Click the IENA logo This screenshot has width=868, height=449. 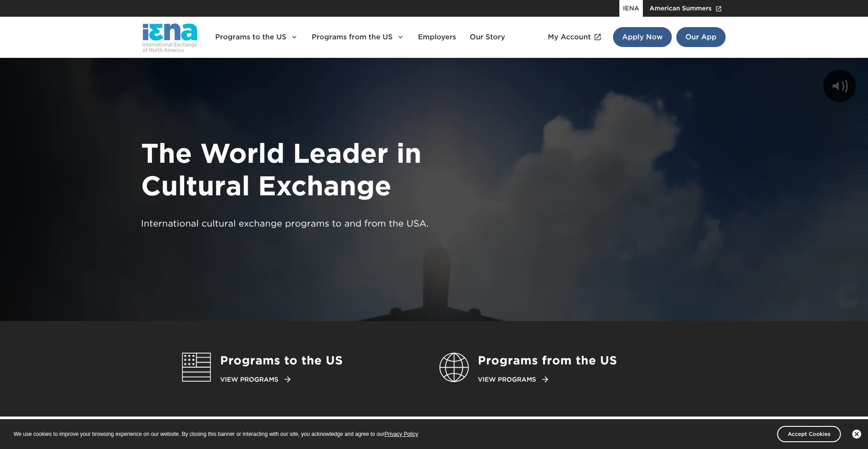click(x=169, y=37)
